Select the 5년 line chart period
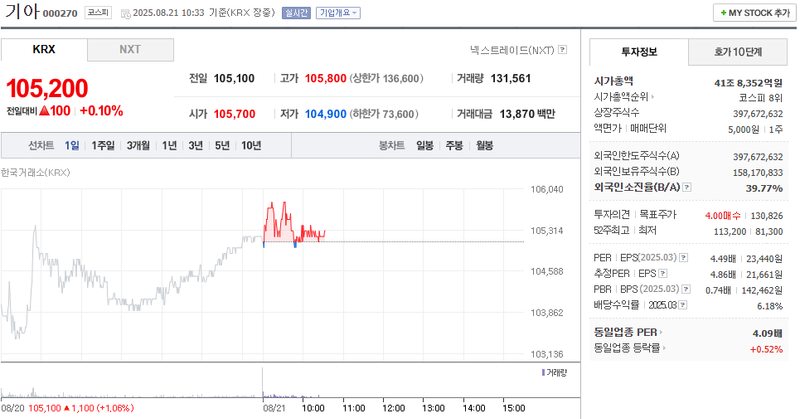 click(x=222, y=145)
